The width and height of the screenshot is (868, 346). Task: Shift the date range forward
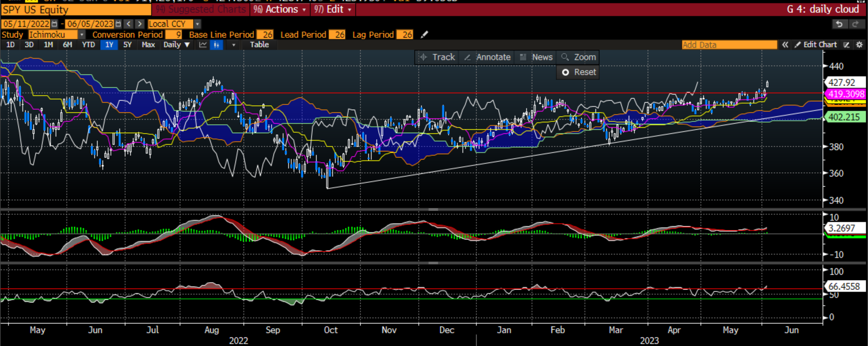click(140, 24)
